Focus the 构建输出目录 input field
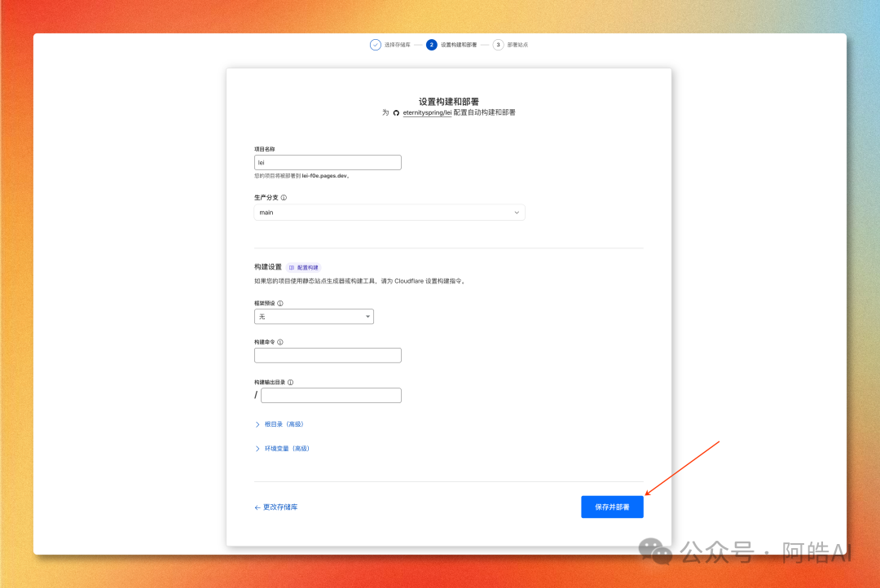This screenshot has width=880, height=588. pyautogui.click(x=331, y=396)
